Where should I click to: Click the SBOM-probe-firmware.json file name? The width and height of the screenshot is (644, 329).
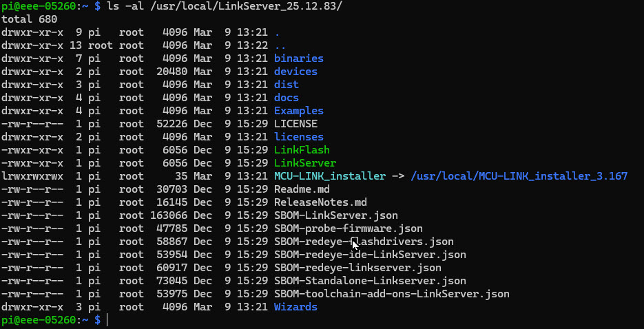click(x=348, y=229)
